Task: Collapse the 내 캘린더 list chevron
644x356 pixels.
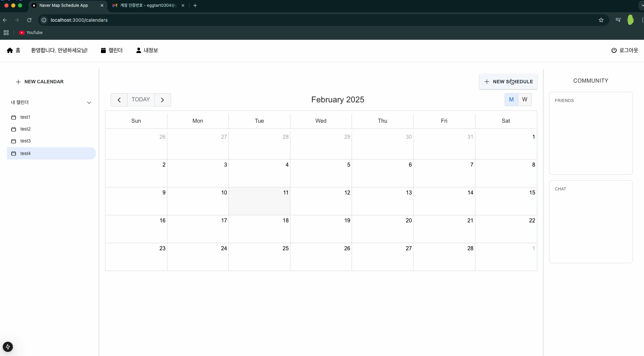Action: pyautogui.click(x=89, y=103)
